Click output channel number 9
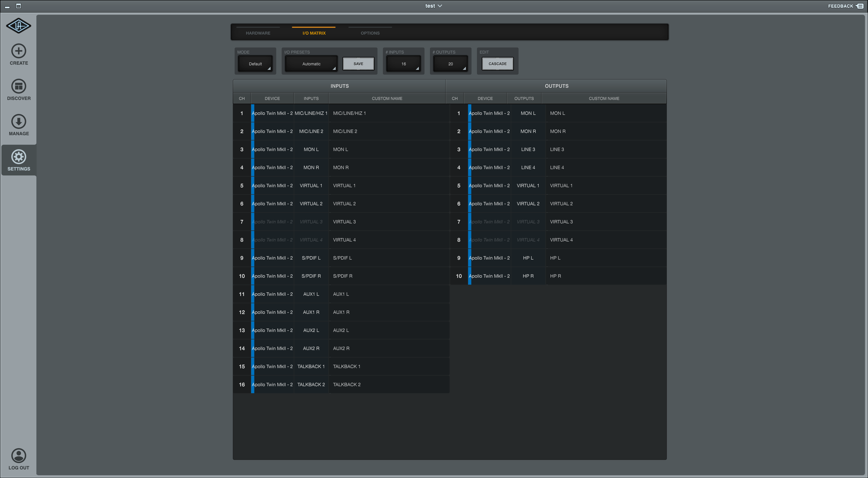868x478 pixels. 459,258
